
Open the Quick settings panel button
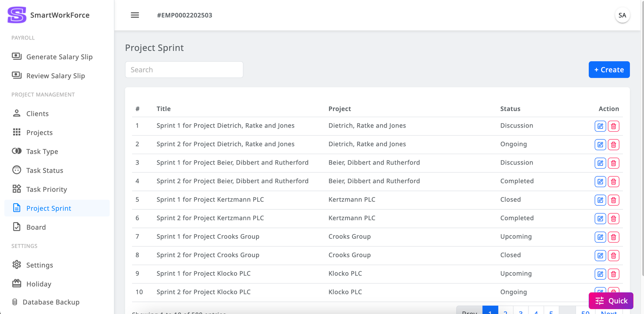pyautogui.click(x=611, y=301)
